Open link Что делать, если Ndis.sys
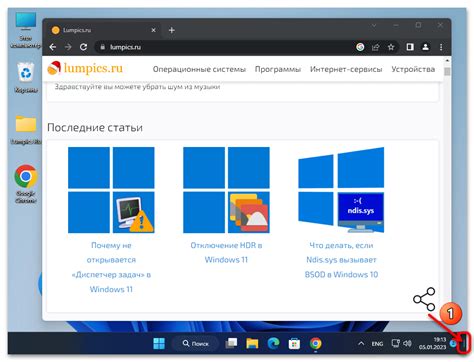The image size is (474, 362). [341, 260]
